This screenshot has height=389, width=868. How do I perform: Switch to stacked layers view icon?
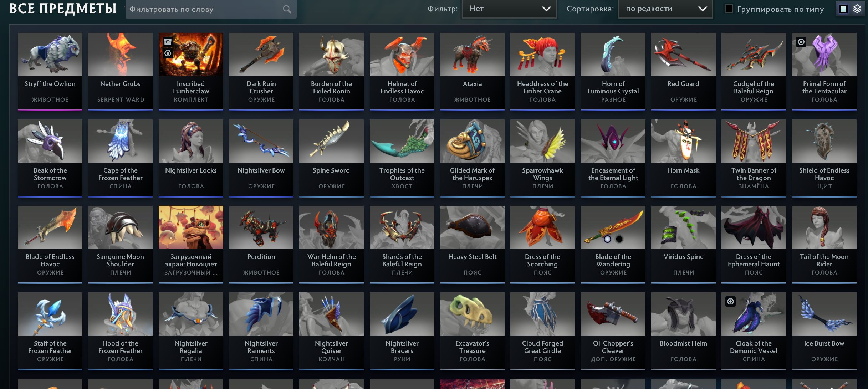[x=857, y=9]
